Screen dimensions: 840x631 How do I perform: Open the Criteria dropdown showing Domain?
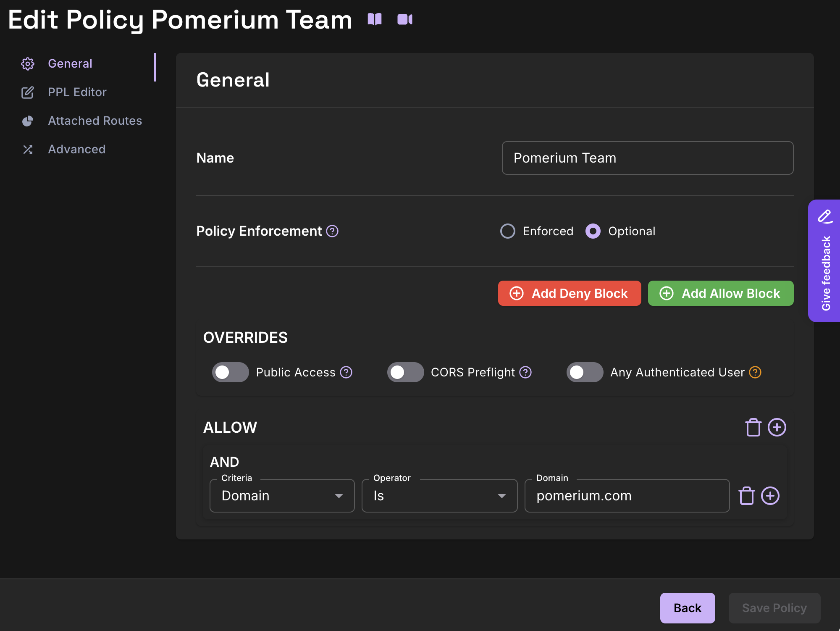click(282, 496)
